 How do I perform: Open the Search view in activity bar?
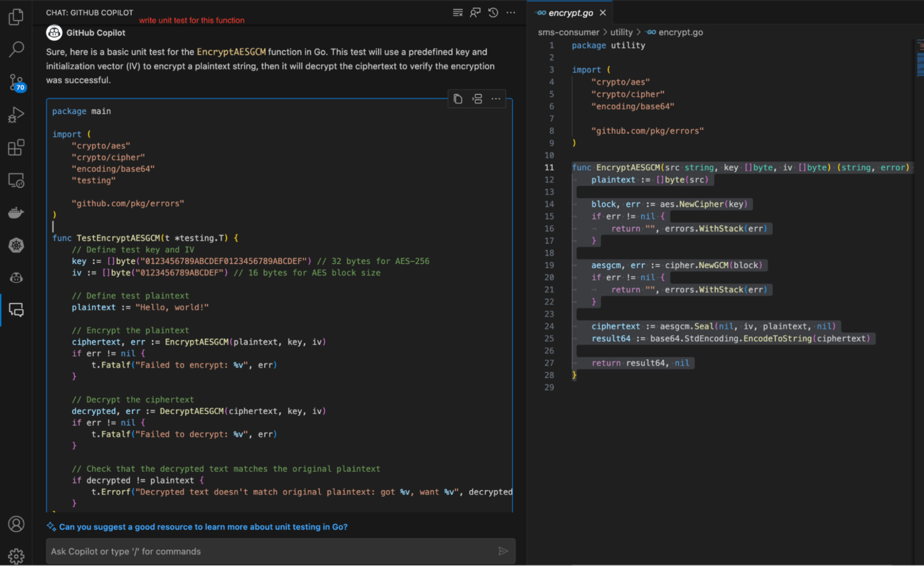pos(16,49)
